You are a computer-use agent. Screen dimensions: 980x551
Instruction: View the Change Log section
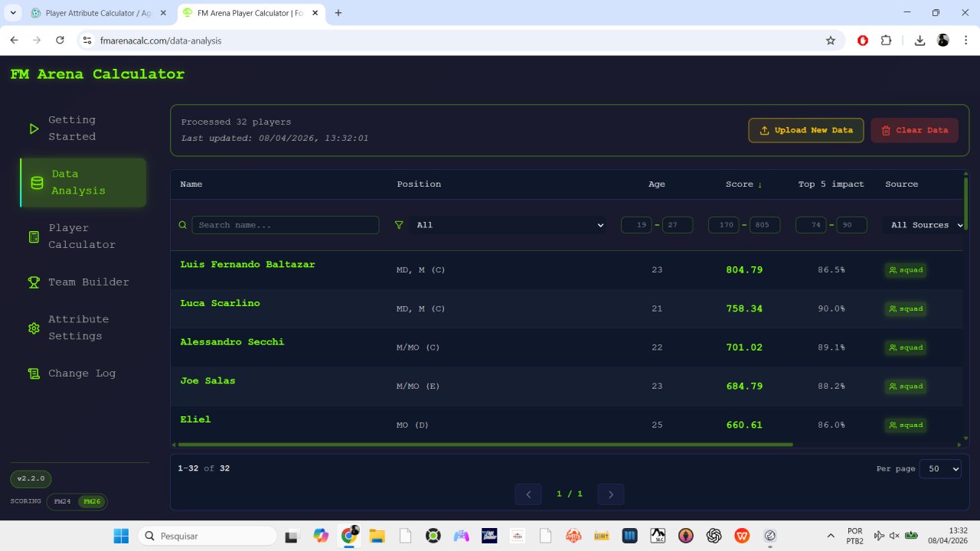(x=83, y=373)
